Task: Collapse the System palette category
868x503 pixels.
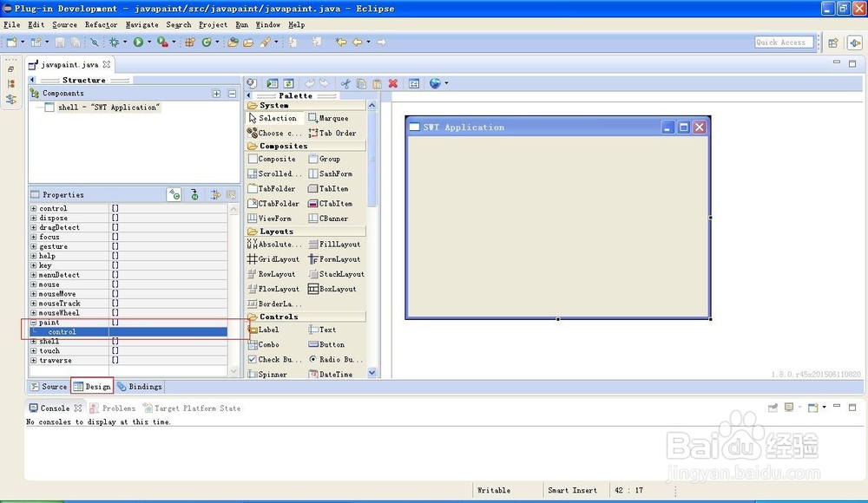Action: click(x=305, y=105)
